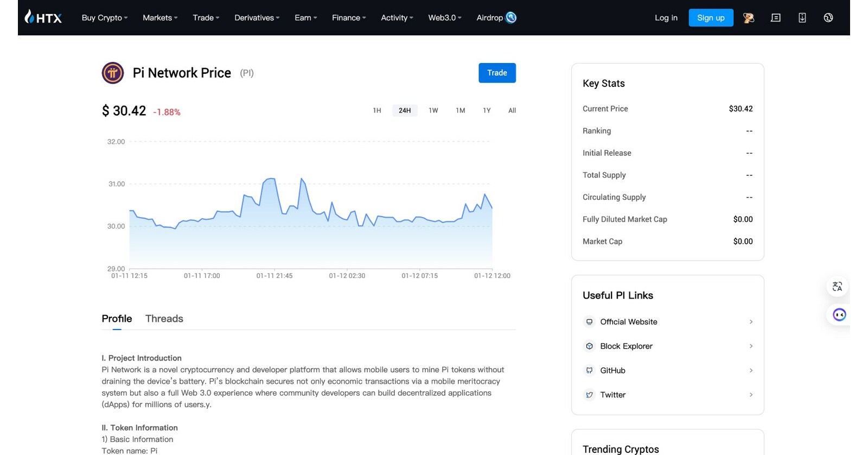Expand the Derivatives menu
This screenshot has width=868, height=455.
pyautogui.click(x=257, y=18)
